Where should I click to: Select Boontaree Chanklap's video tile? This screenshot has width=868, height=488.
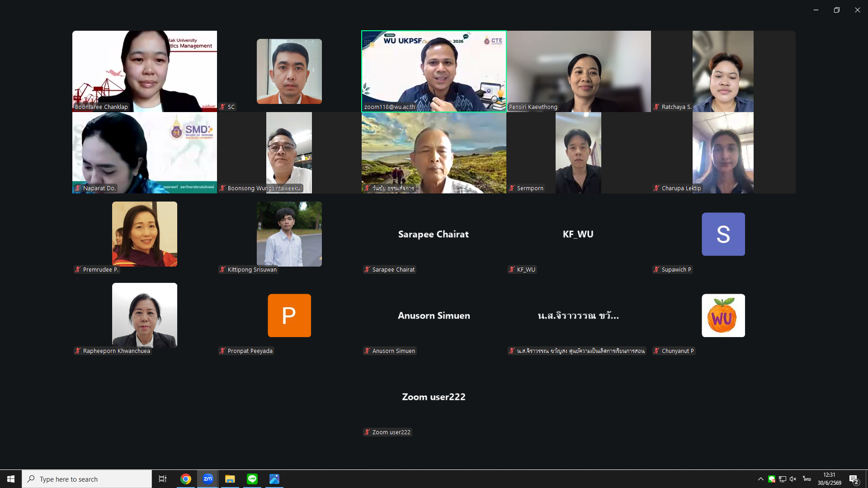pyautogui.click(x=145, y=71)
